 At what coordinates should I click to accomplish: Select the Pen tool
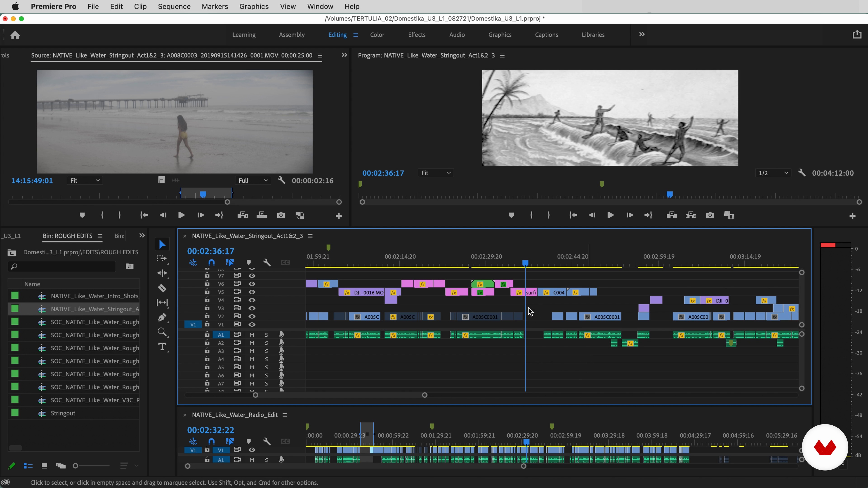pyautogui.click(x=162, y=317)
